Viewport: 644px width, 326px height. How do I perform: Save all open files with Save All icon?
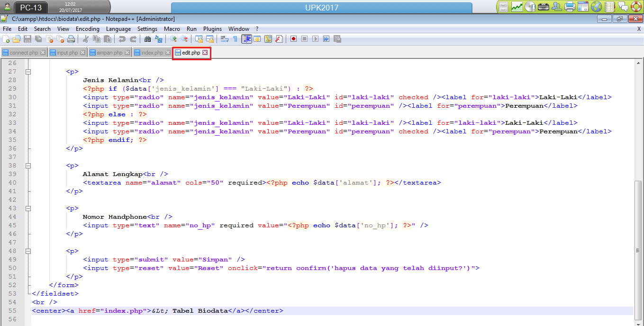click(38, 39)
